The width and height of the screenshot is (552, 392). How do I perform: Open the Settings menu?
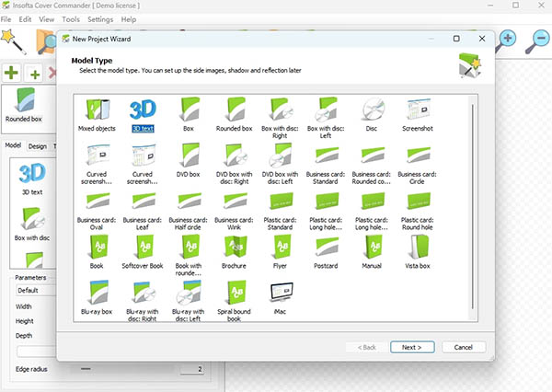(x=100, y=19)
